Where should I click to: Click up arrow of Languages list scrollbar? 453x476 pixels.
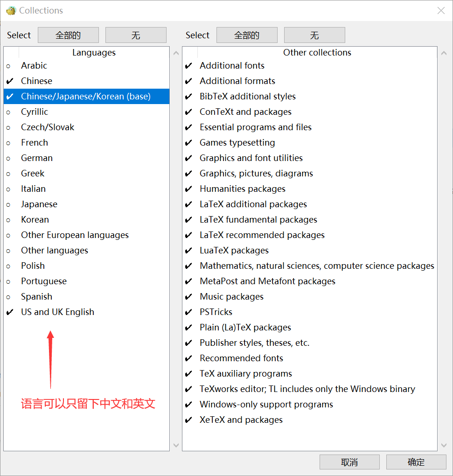176,53
